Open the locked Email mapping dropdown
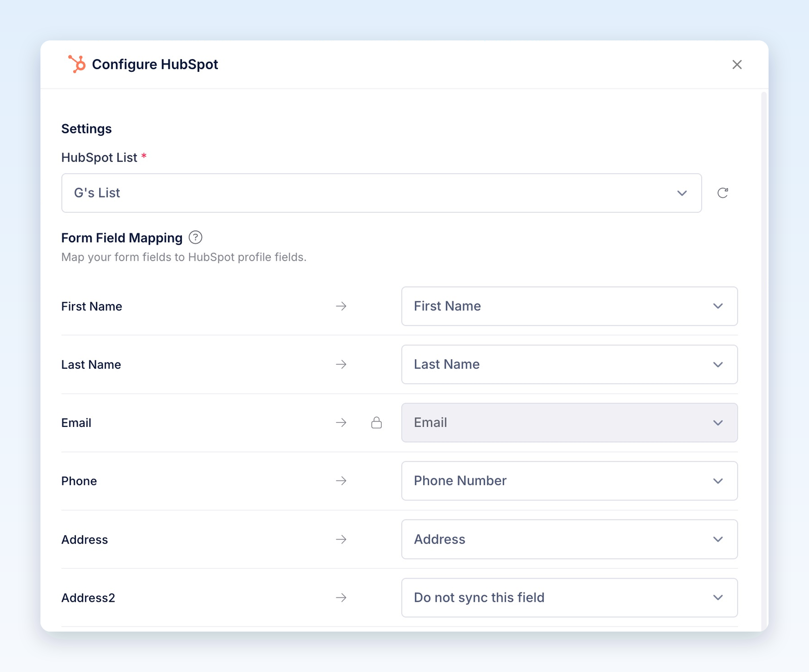This screenshot has width=809, height=672. pos(569,422)
